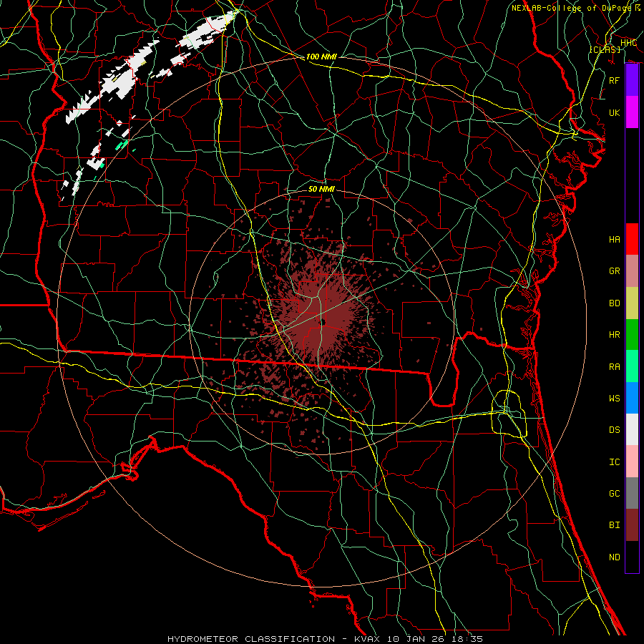Click the ND legend label
Screen dimensions: 644x644
tap(615, 557)
